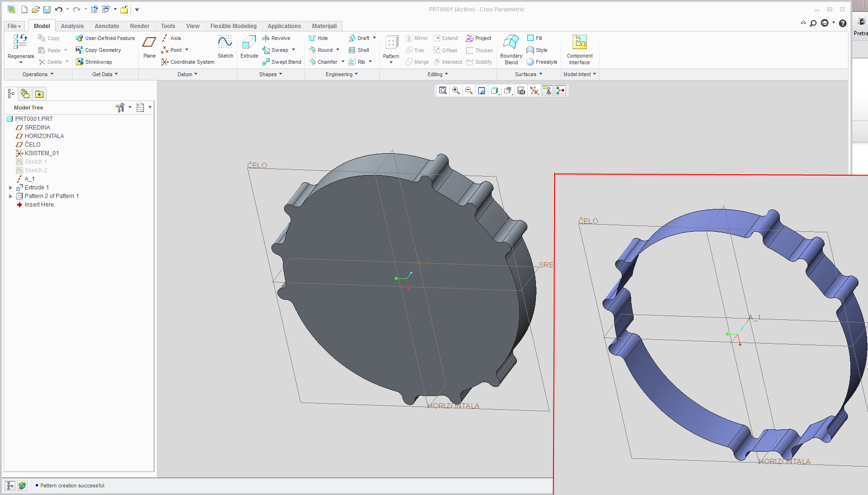Select the Revolve tool
The height and width of the screenshot is (495, 868).
pos(276,38)
